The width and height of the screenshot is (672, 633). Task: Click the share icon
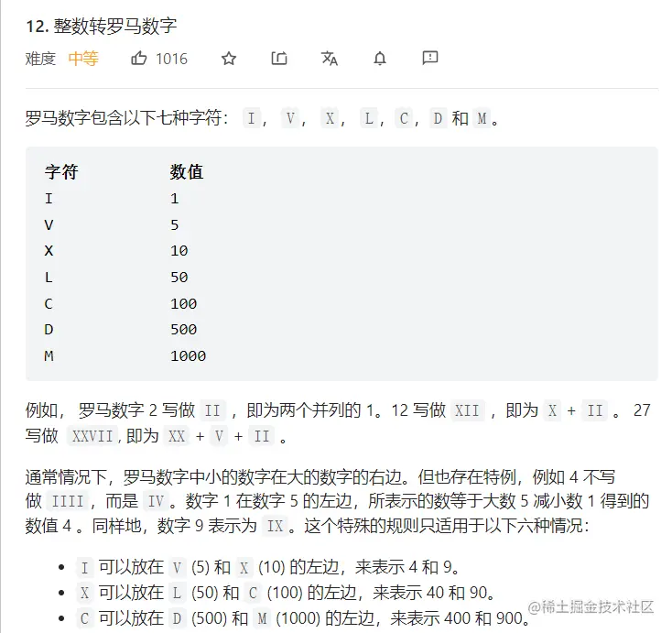(279, 59)
